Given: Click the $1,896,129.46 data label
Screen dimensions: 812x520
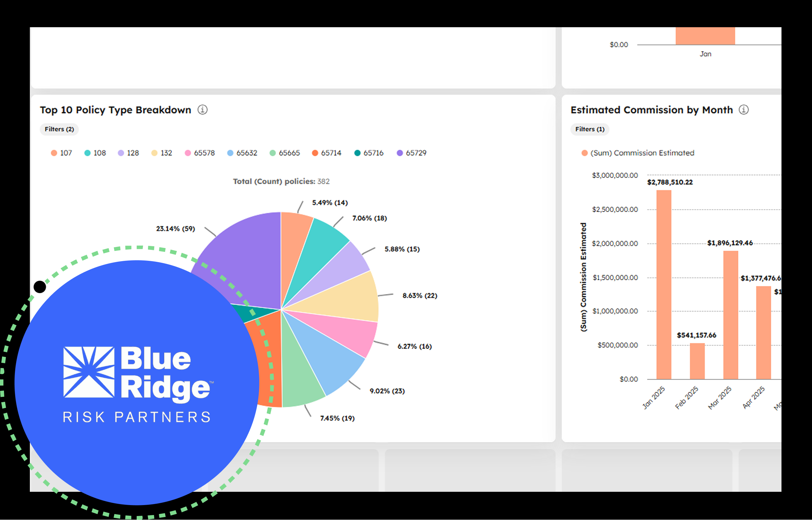Looking at the screenshot, I should 730,243.
